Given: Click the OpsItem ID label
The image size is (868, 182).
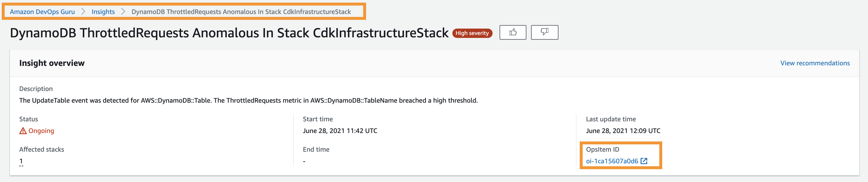Looking at the screenshot, I should tap(602, 149).
